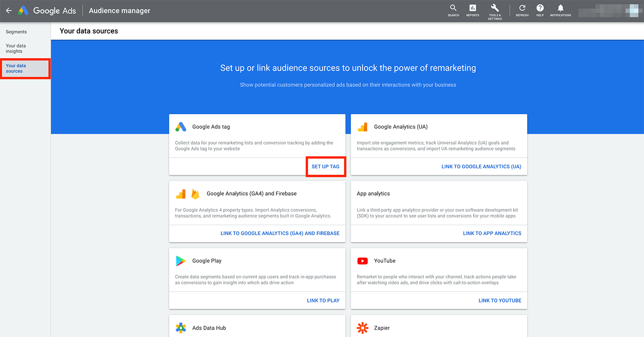The height and width of the screenshot is (337, 644).
Task: Click the YouTube card title
Action: pyautogui.click(x=384, y=261)
